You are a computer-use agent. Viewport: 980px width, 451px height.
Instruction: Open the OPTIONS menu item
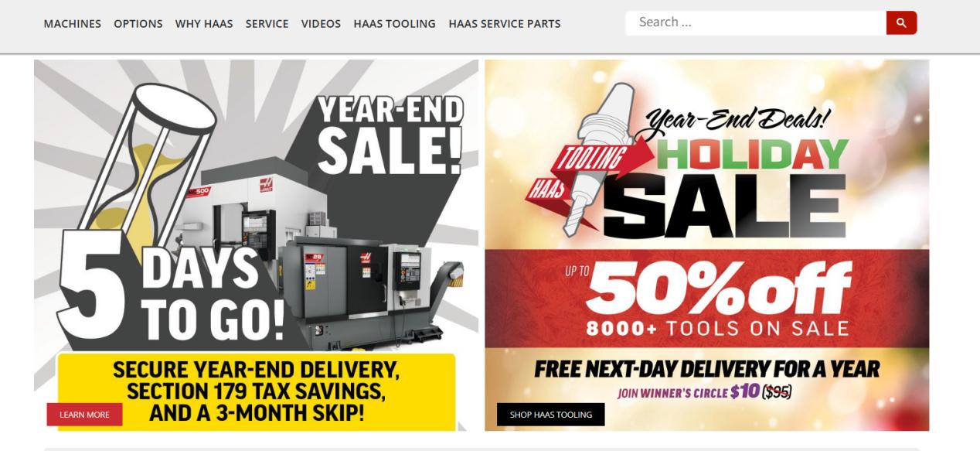click(138, 24)
